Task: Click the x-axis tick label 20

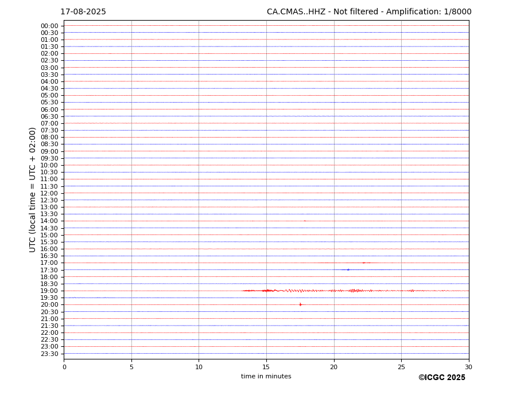Action: [334, 367]
